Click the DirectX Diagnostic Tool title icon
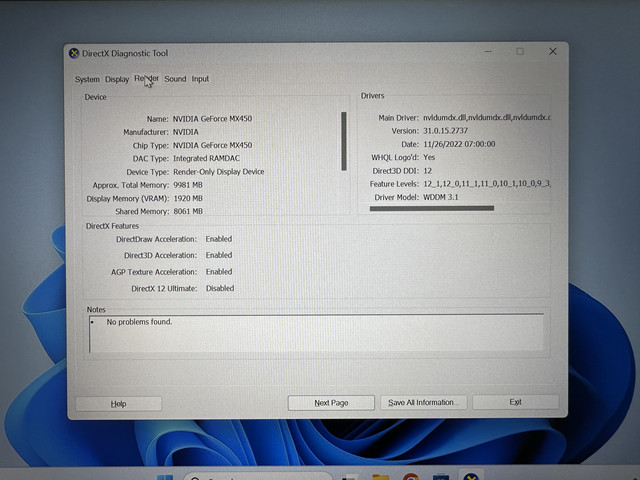Image resolution: width=640 pixels, height=480 pixels. click(x=74, y=53)
